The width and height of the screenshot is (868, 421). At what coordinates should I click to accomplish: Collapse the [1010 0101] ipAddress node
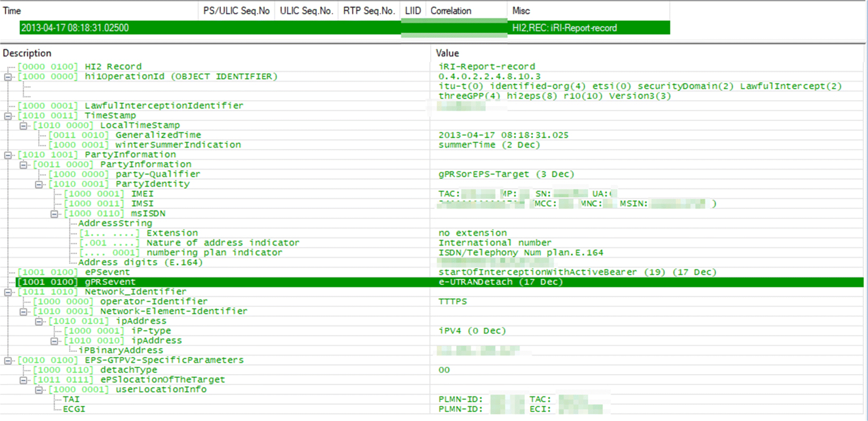click(x=39, y=322)
